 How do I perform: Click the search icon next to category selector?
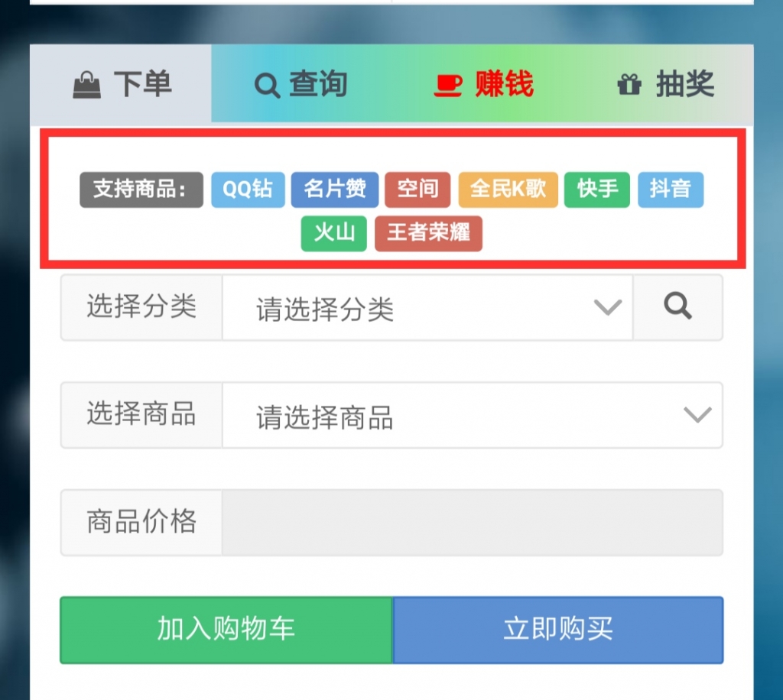point(677,307)
